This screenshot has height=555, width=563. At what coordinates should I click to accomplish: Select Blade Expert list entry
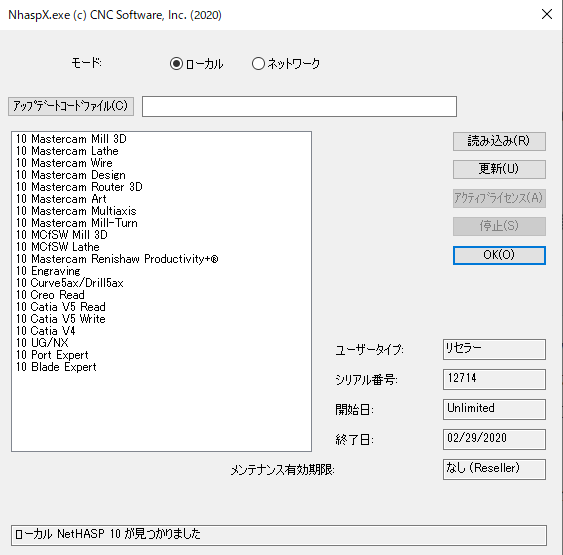56,367
